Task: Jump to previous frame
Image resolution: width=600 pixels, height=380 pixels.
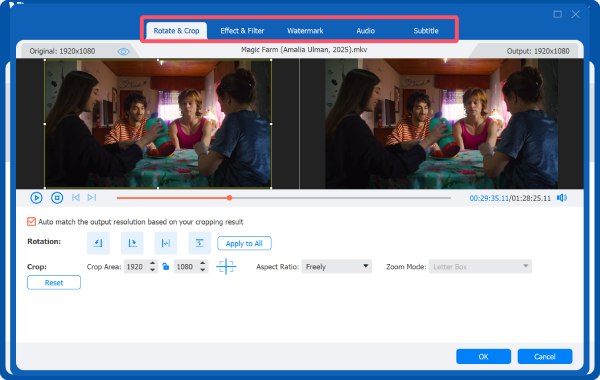Action: pos(76,197)
